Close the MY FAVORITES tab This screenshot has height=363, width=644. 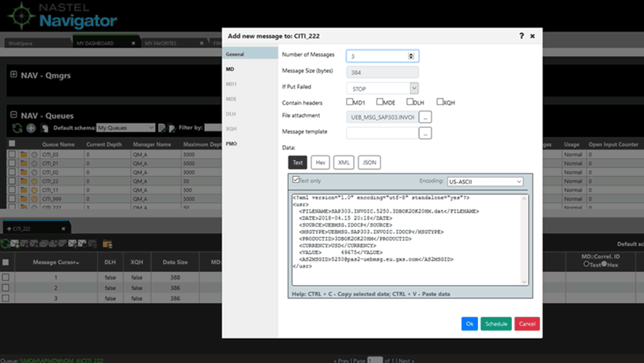(202, 43)
